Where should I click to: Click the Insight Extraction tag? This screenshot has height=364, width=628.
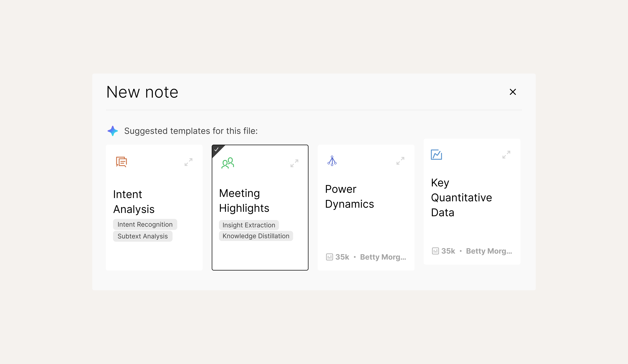pos(249,225)
